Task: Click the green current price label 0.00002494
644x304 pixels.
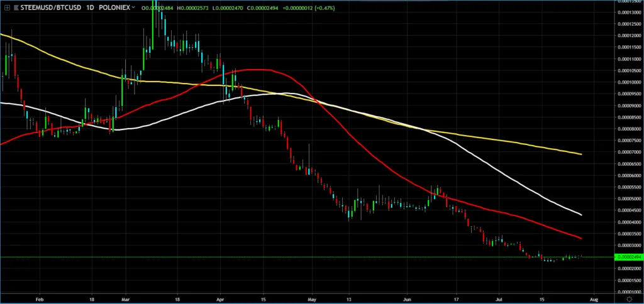Action: pos(628,258)
